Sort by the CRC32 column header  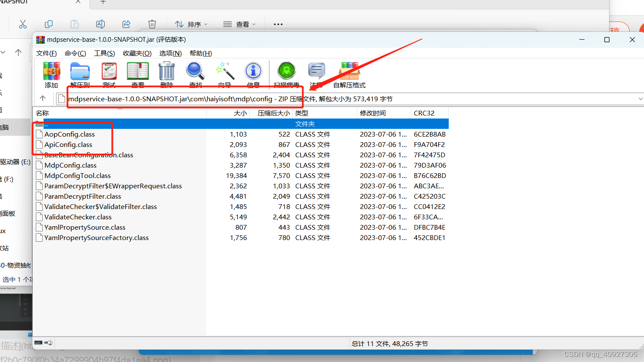tap(430, 113)
